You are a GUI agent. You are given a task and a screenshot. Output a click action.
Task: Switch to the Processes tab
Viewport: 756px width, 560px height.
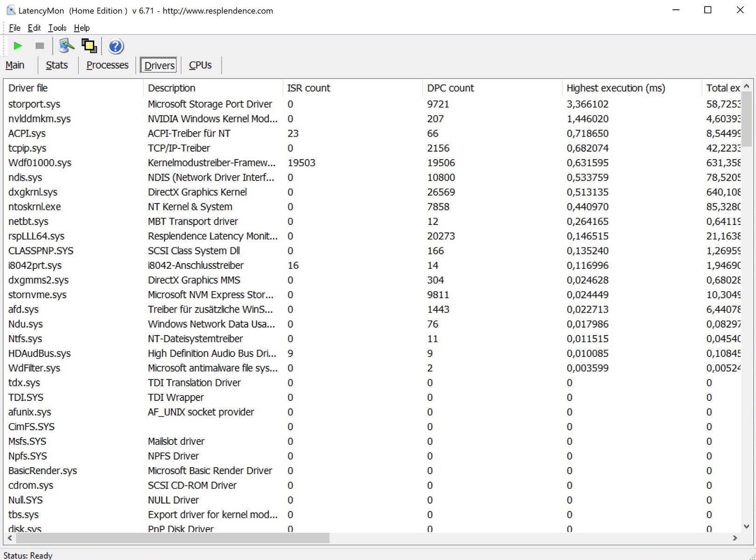pos(107,65)
